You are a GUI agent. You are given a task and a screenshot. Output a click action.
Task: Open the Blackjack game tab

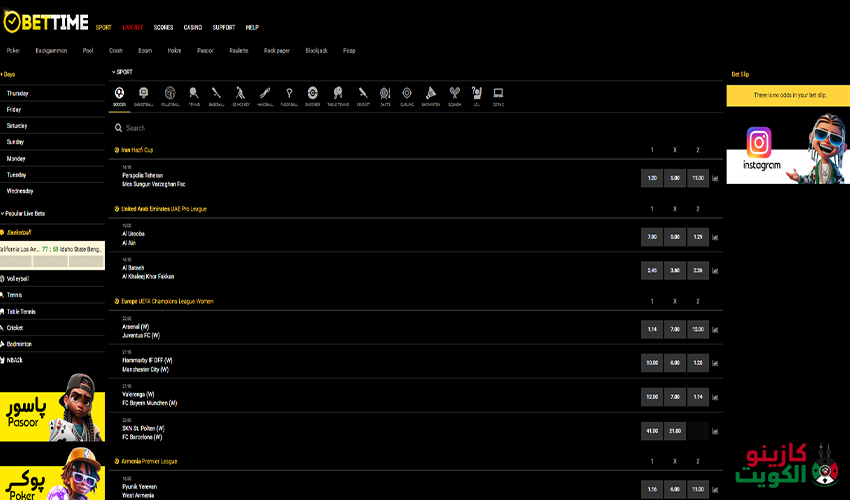point(316,50)
